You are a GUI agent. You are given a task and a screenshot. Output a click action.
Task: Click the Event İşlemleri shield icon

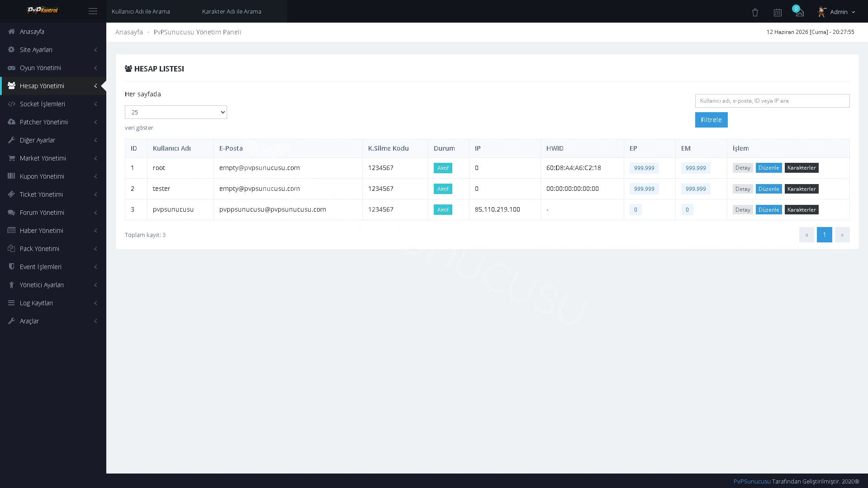11,267
